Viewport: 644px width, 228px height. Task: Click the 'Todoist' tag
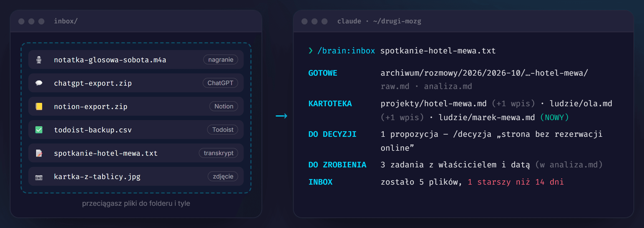[223, 130]
